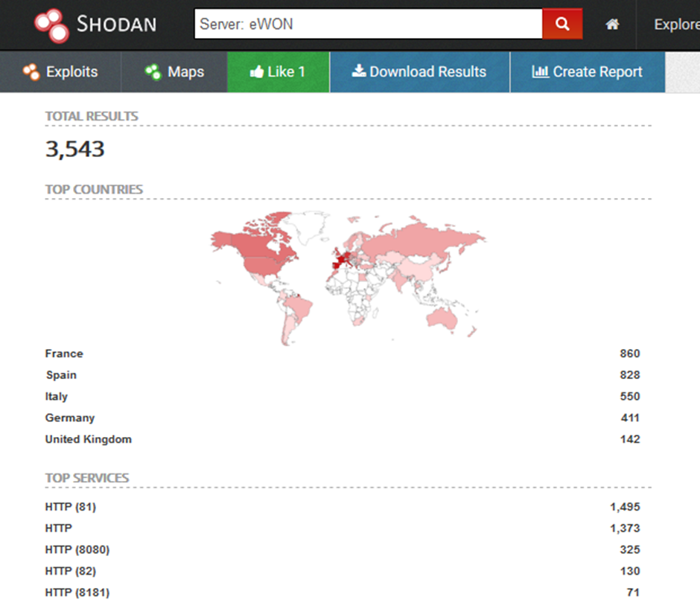Image resolution: width=700 pixels, height=603 pixels.
Task: Click the Like 1 button
Action: point(279,72)
